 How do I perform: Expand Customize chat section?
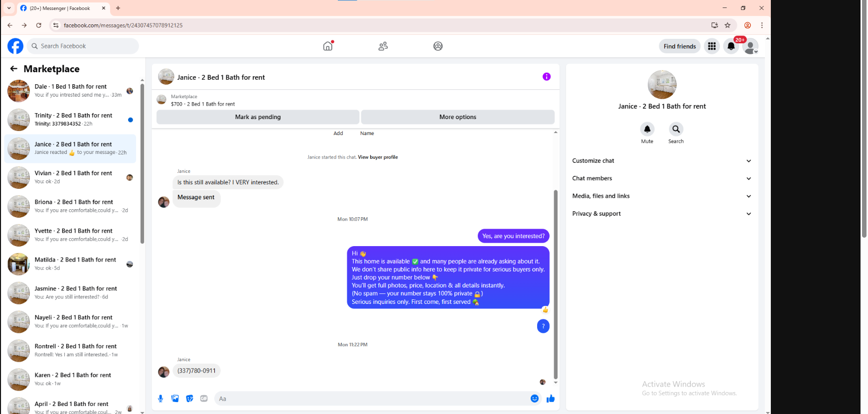tap(662, 161)
